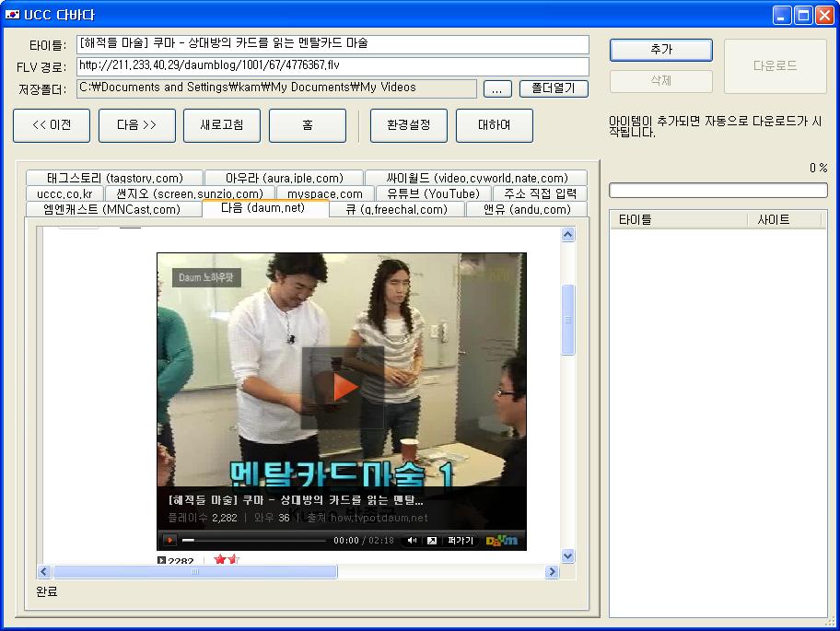Click the right arrow of horizontal scrollbar
Image resolution: width=840 pixels, height=631 pixels.
[x=552, y=572]
